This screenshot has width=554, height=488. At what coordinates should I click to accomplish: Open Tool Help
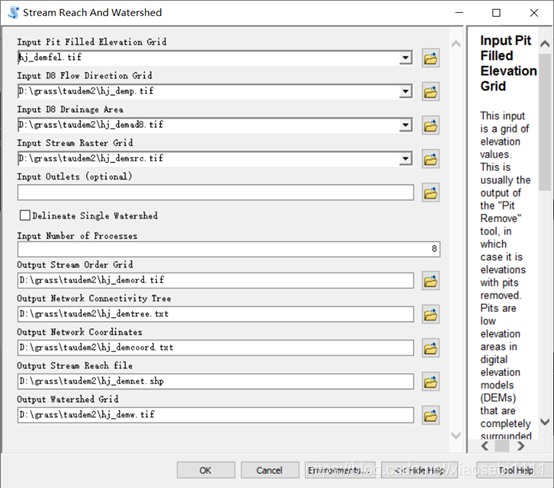click(x=514, y=470)
